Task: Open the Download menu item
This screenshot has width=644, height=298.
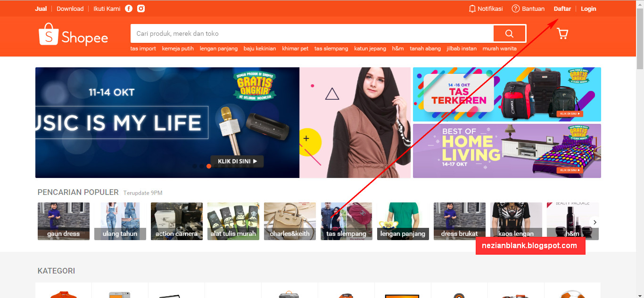Action: 70,8
